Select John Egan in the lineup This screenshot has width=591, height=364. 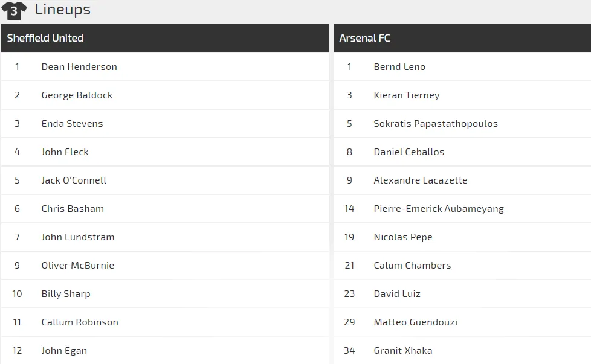click(x=64, y=351)
